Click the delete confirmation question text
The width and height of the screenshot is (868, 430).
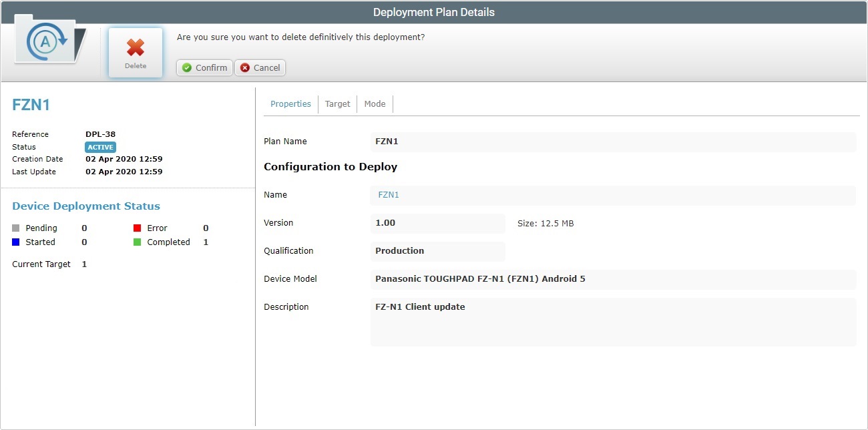pos(301,37)
